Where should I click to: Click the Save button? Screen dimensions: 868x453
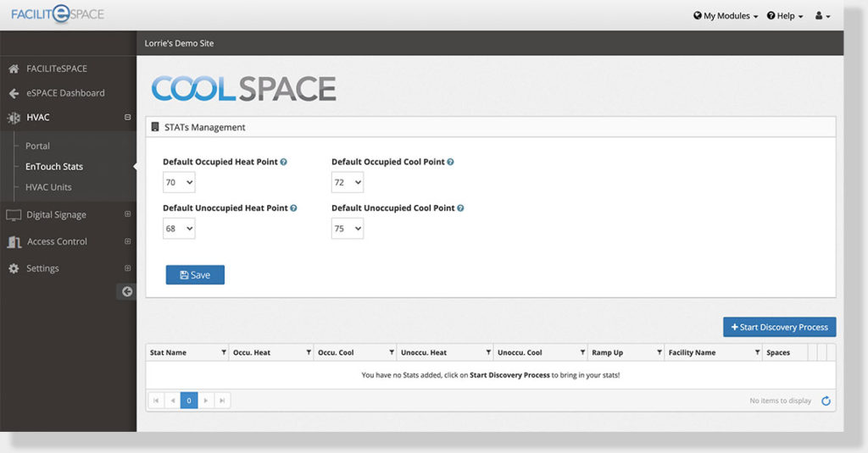pos(196,275)
